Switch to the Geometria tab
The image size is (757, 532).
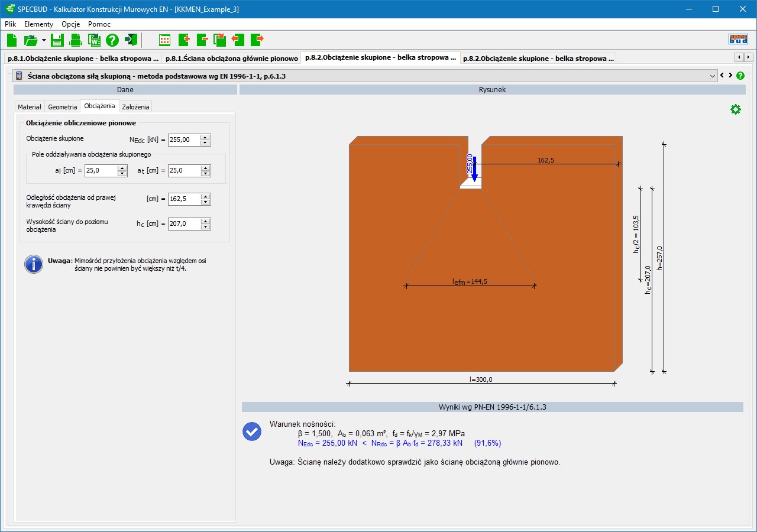click(63, 107)
